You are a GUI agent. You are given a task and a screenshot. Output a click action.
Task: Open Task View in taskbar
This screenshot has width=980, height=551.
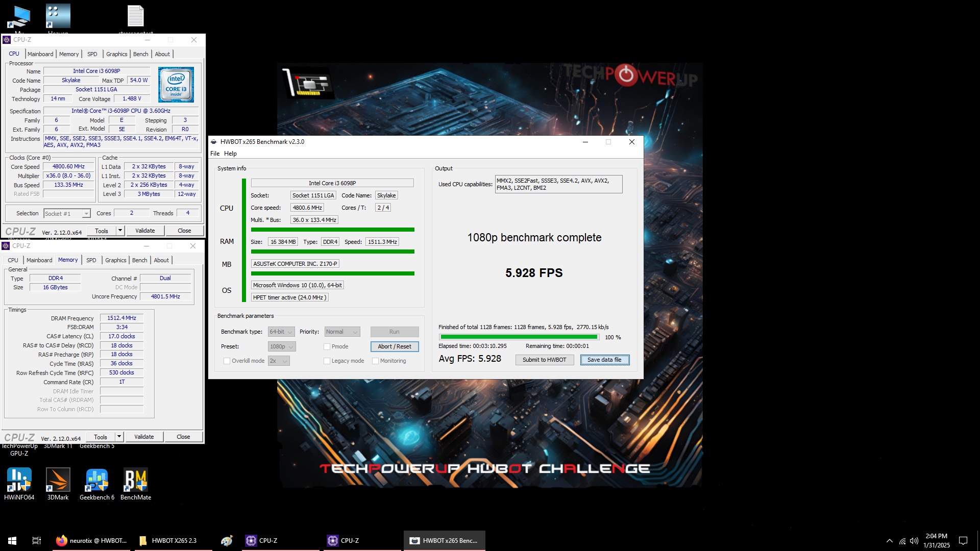tap(36, 540)
